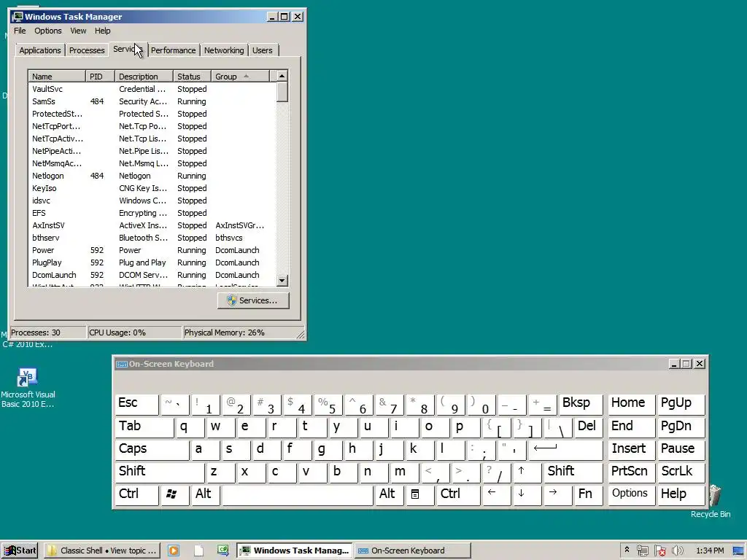The image size is (747, 560).
Task: Select the AxInstSV service row
Action: click(152, 225)
